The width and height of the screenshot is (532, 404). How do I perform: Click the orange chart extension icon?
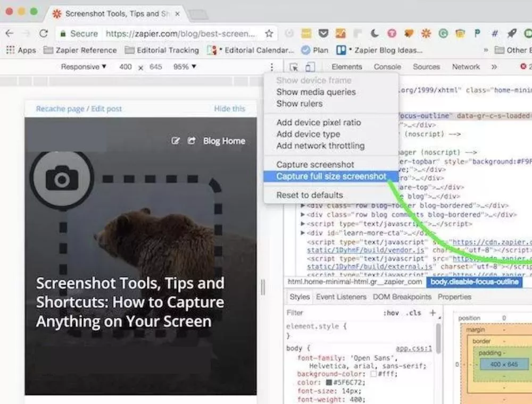tap(340, 33)
